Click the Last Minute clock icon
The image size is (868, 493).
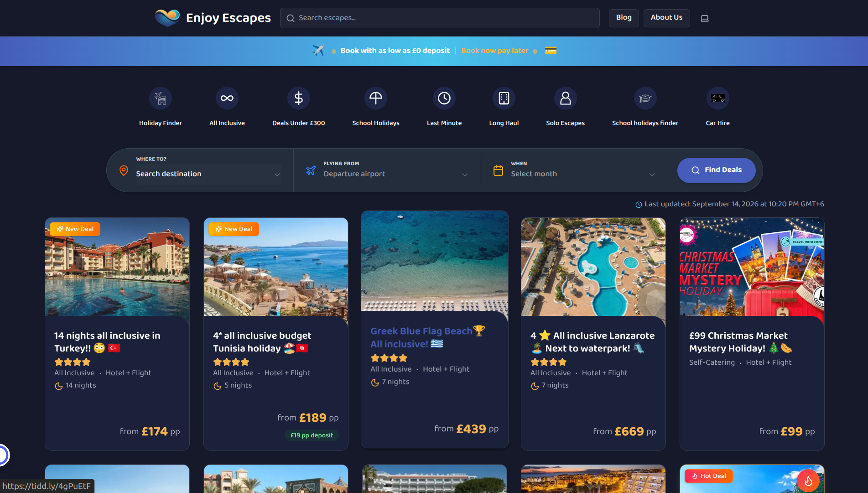[444, 98]
